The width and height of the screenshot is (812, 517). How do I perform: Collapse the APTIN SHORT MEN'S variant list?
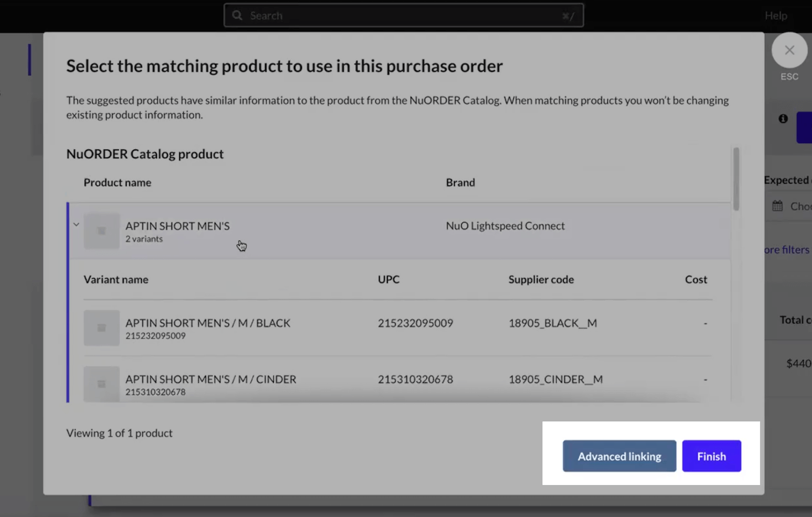pos(75,224)
